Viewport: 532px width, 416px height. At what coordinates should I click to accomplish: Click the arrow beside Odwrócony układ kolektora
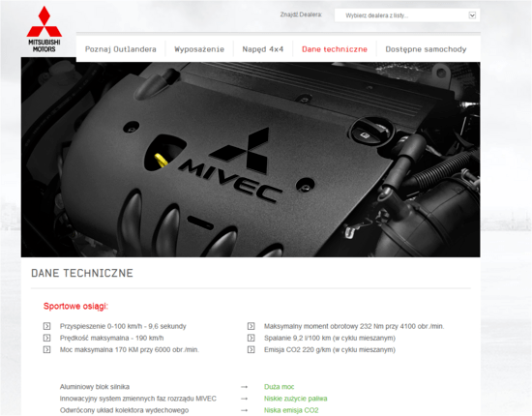(x=245, y=410)
